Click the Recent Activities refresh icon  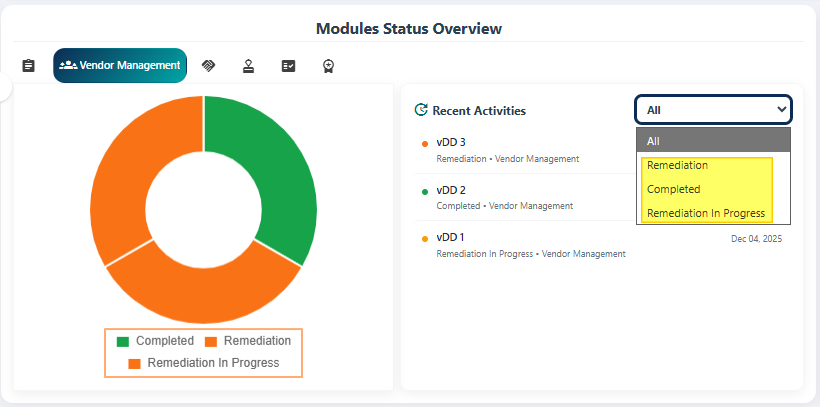(x=421, y=111)
